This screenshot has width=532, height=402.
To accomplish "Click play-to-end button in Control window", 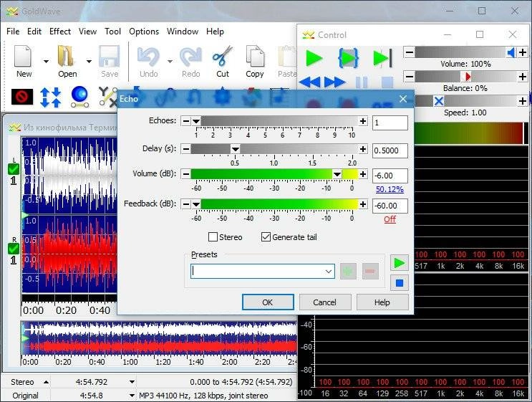I will [x=382, y=58].
